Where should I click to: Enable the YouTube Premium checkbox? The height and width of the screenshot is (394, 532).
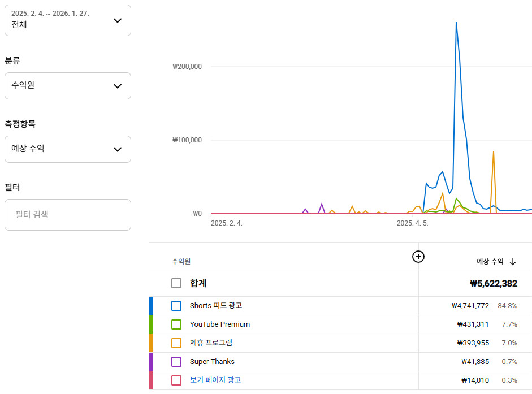(176, 324)
